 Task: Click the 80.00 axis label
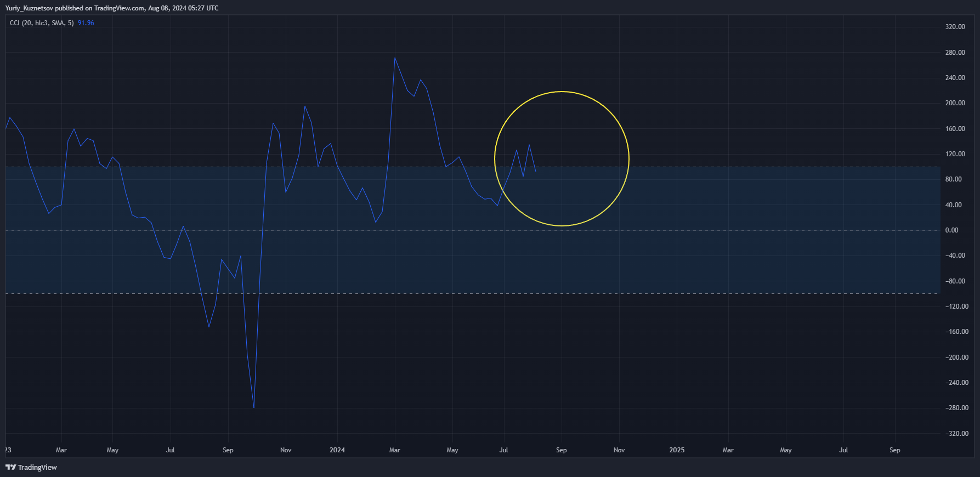pos(953,179)
